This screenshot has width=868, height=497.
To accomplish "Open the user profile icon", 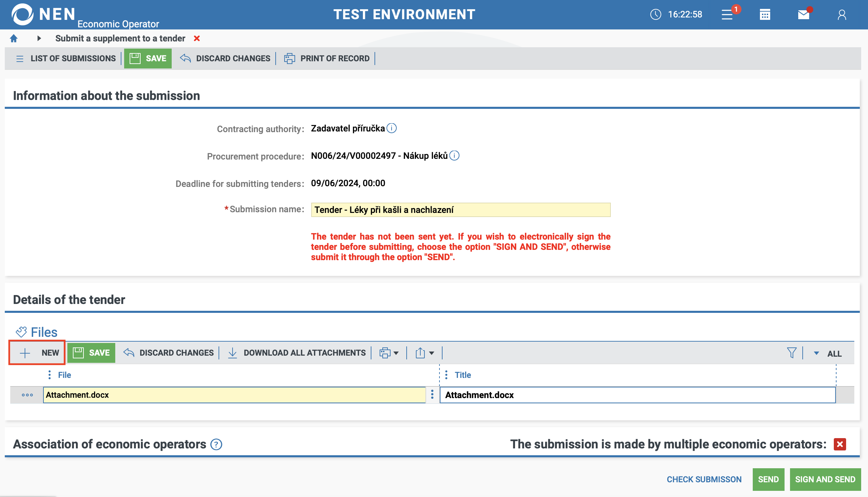I will [842, 14].
